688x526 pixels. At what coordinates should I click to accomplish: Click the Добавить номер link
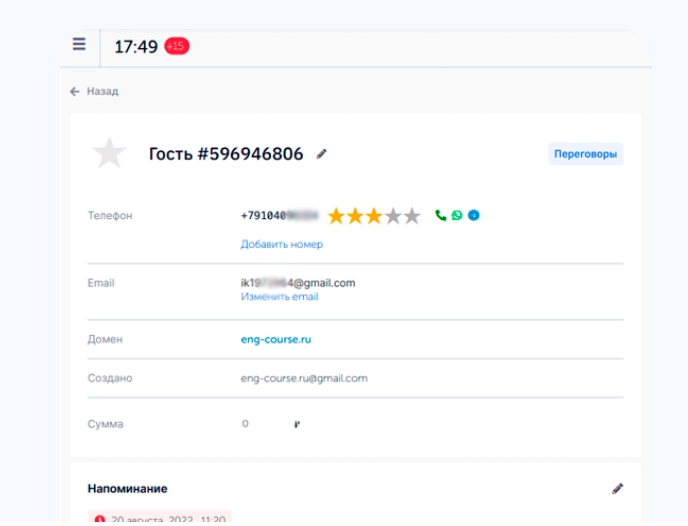coord(281,244)
